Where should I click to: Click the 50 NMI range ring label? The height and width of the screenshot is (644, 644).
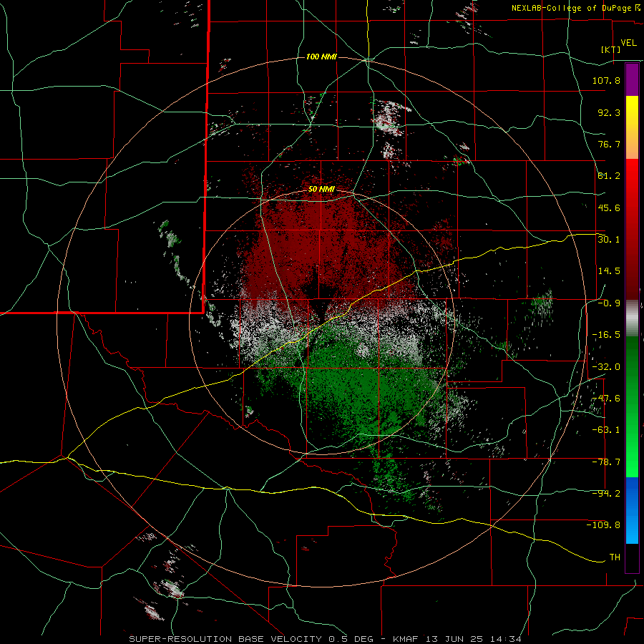(321, 189)
